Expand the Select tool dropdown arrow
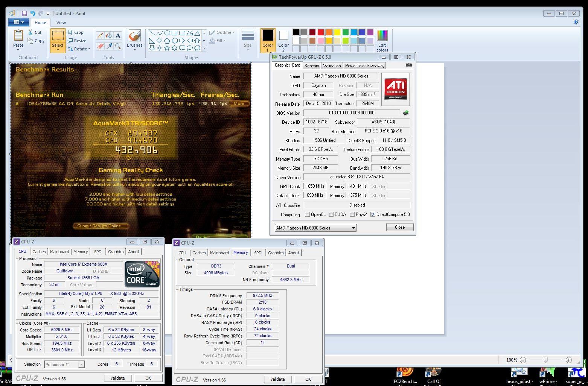588x386 pixels. pos(58,50)
